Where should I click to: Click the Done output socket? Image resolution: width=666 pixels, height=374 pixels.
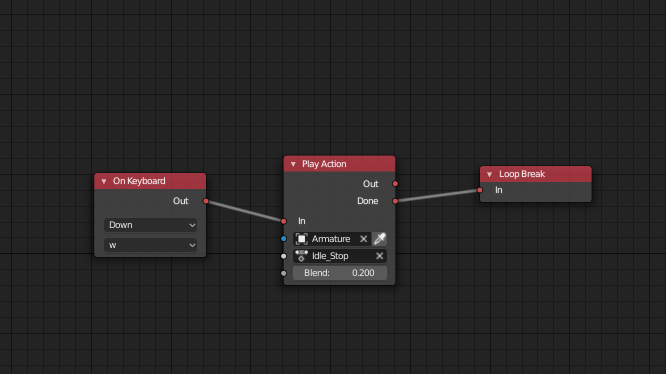395,201
